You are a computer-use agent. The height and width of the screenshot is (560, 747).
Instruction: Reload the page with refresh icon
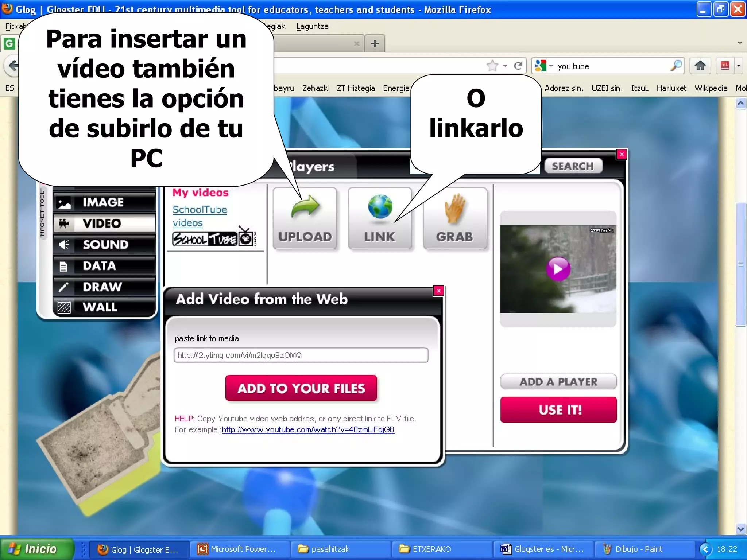tap(518, 66)
